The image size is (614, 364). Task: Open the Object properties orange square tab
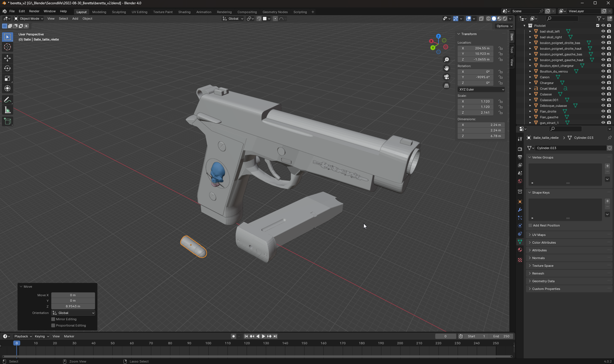tap(520, 202)
